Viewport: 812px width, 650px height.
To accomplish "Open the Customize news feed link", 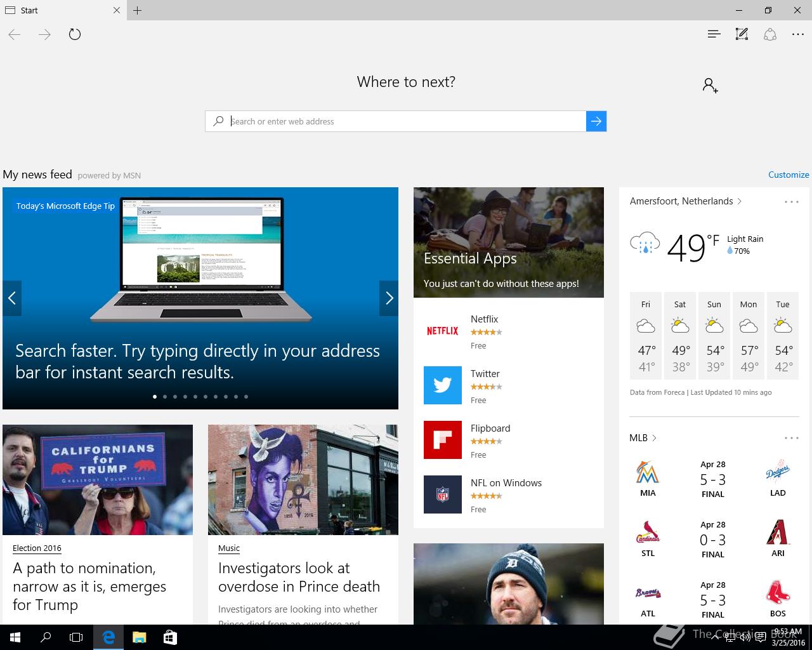I will 789,175.
